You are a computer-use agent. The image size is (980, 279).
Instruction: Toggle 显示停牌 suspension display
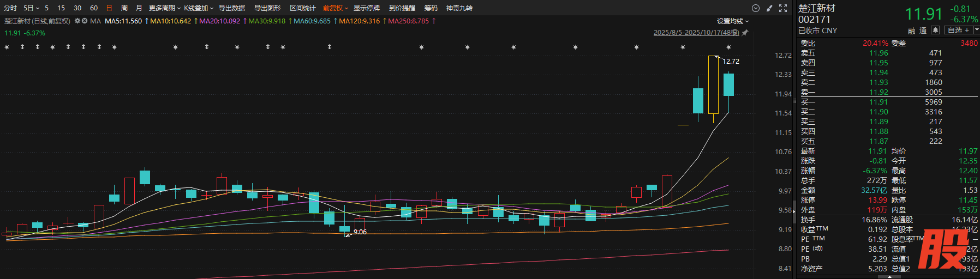366,8
